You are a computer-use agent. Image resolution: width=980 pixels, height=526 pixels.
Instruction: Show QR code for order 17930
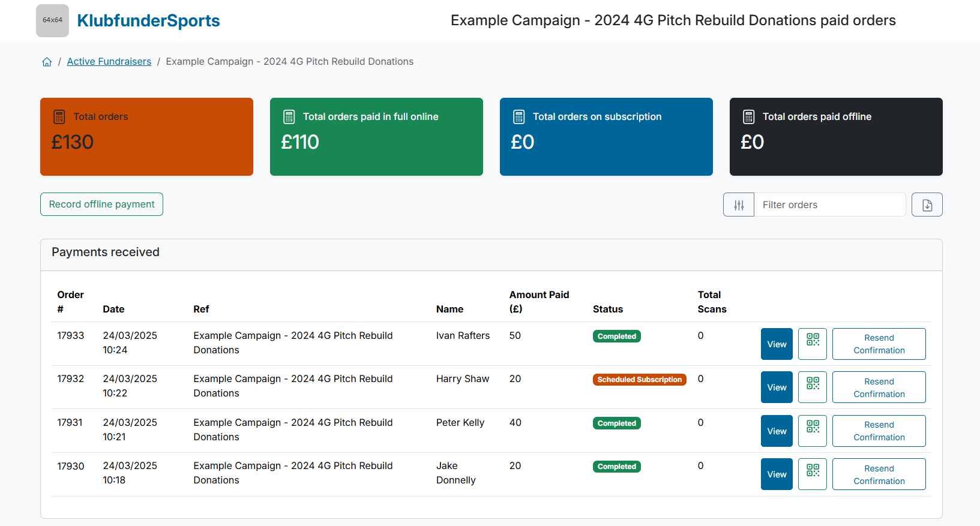tap(813, 474)
